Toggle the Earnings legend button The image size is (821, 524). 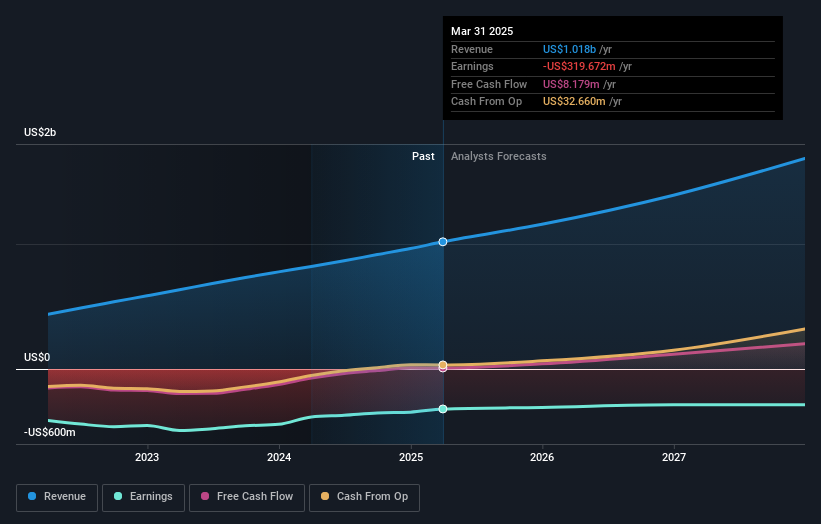point(143,497)
